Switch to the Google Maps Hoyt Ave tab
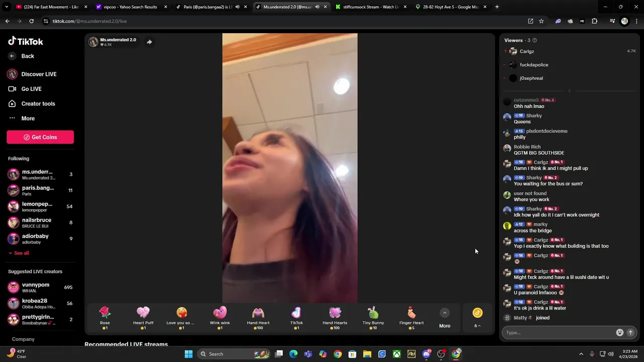 [450, 7]
